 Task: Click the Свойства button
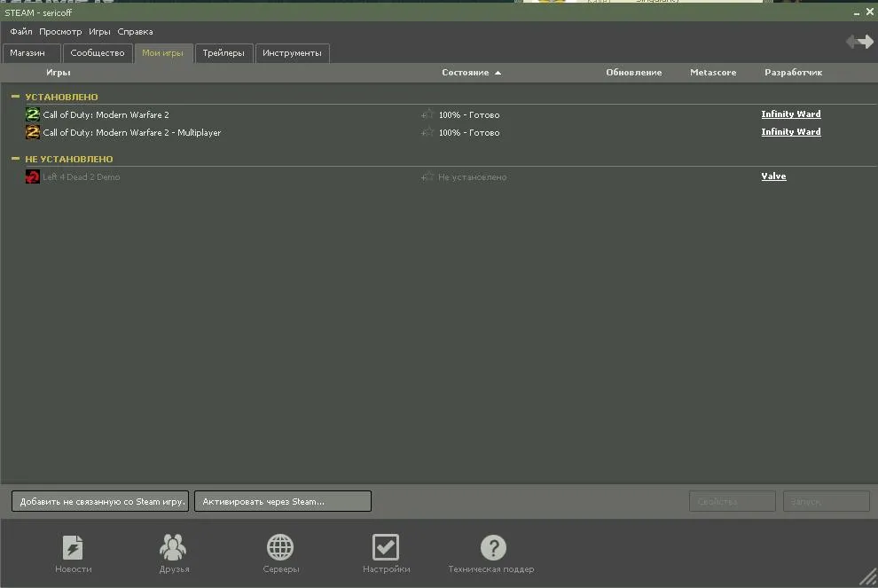tap(733, 501)
